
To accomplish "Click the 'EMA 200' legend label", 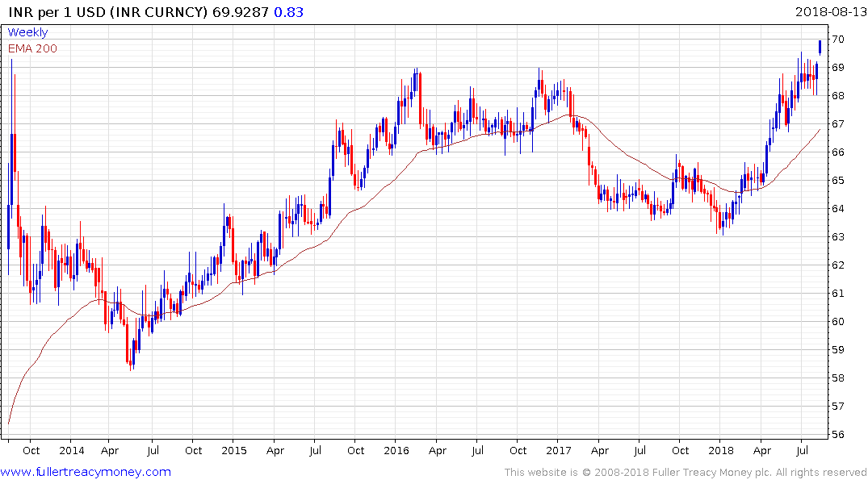I will [x=32, y=48].
